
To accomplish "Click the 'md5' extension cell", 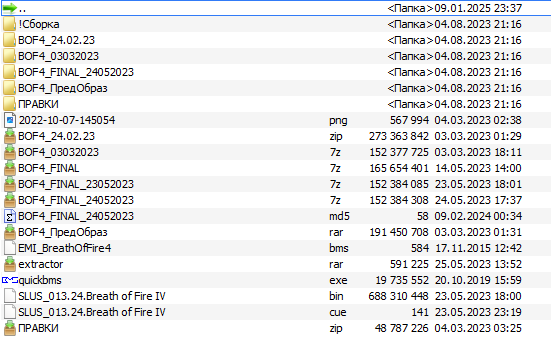I will coord(339,216).
